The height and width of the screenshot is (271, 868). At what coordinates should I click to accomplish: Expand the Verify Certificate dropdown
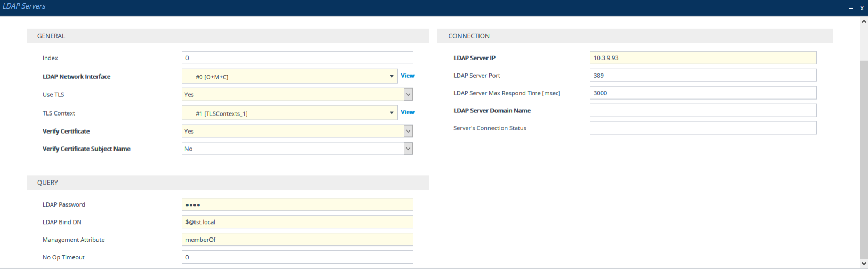point(408,132)
